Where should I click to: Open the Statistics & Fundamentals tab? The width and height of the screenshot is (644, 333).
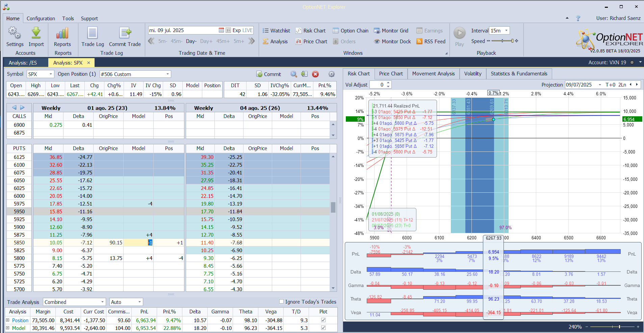click(519, 74)
